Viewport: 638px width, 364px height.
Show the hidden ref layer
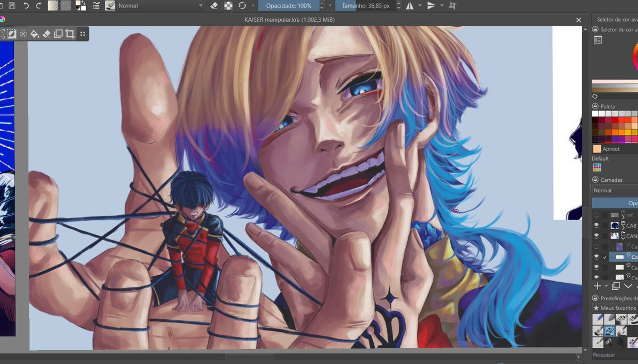[x=597, y=215]
